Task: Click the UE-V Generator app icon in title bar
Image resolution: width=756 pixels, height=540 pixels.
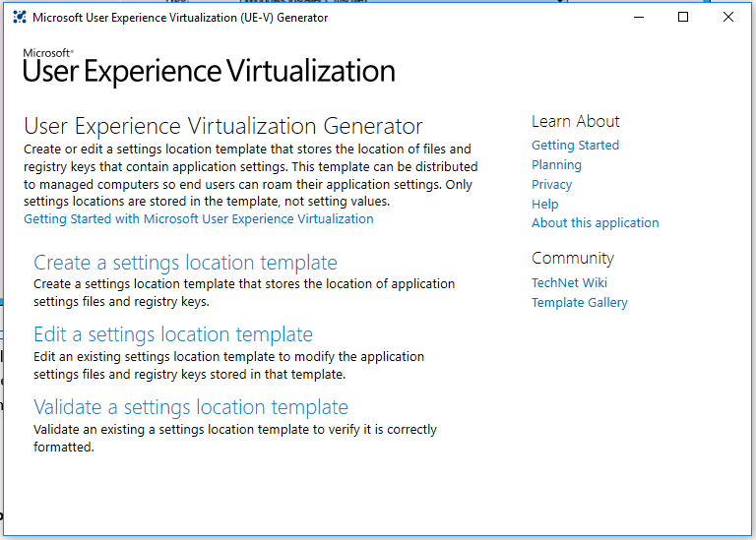Action: click(20, 18)
